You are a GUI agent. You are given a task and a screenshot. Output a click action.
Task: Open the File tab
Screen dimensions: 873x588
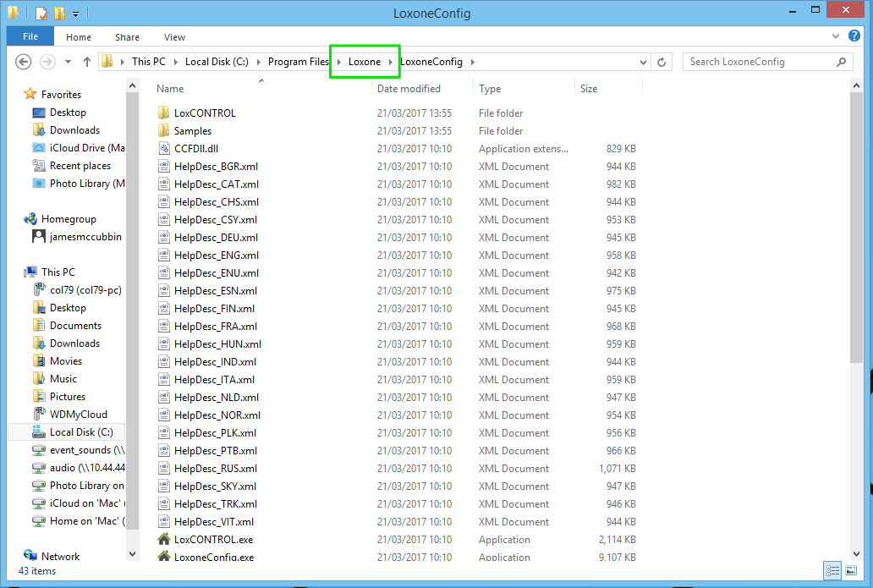pos(30,36)
